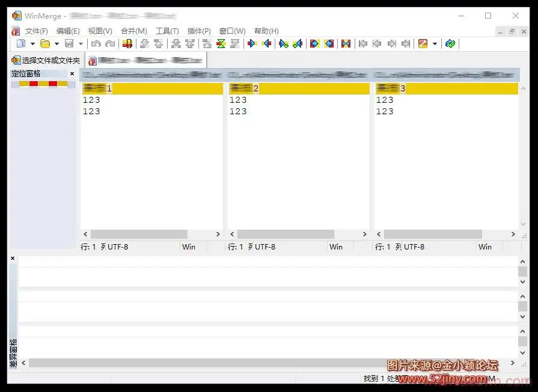Click the Copy to right arrow icon
Screen dimensions: 538x392
point(252,43)
